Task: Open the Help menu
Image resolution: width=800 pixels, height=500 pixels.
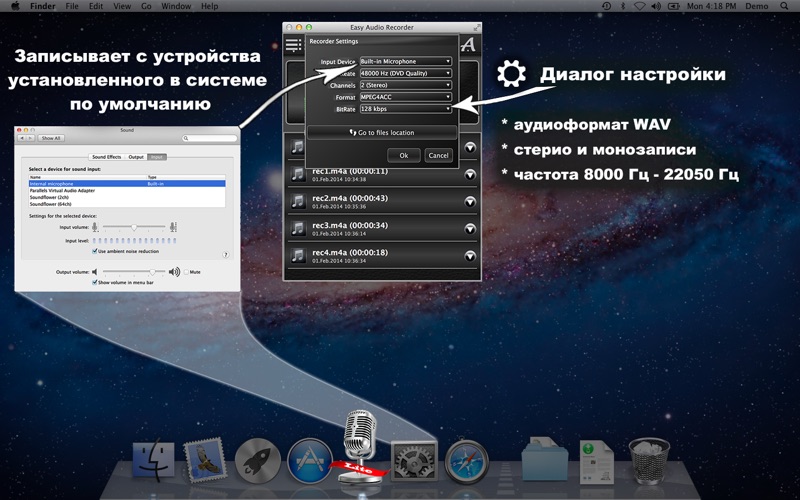Action: (x=209, y=6)
